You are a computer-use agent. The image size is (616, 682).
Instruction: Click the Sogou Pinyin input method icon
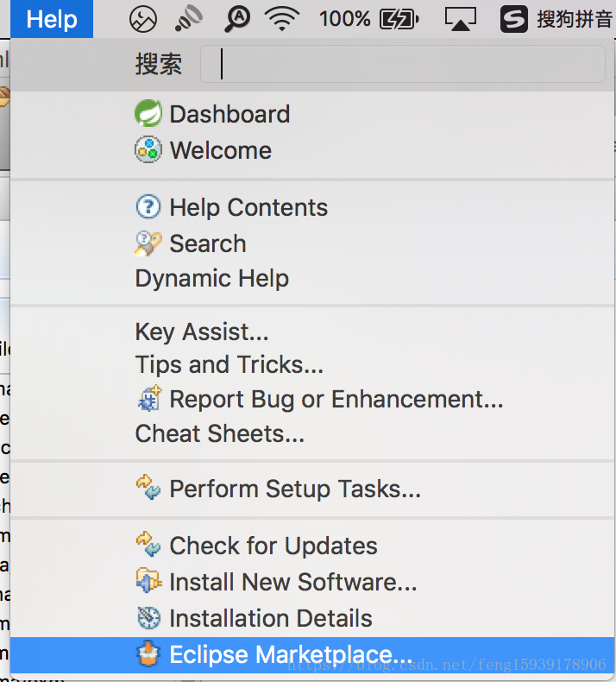tap(514, 19)
